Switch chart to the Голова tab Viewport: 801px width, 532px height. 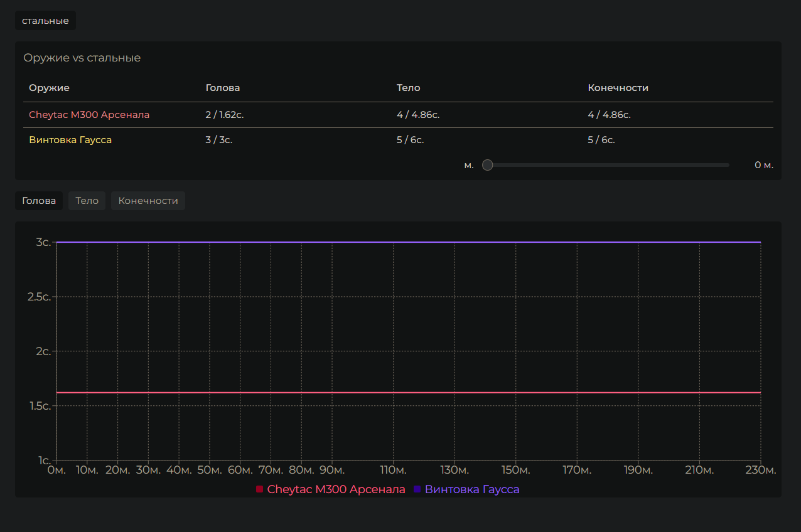(39, 201)
